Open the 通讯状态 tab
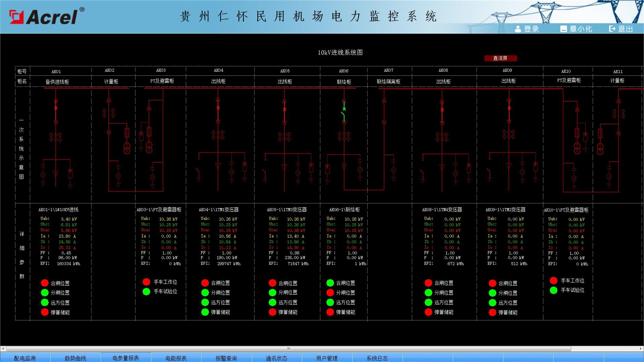This screenshot has height=362, width=644. 277,358
